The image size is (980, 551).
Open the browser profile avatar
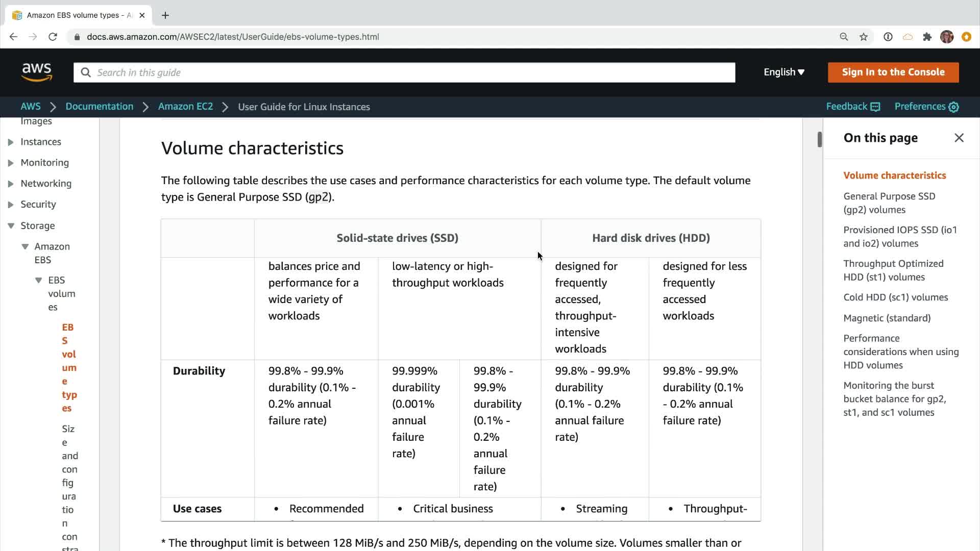tap(947, 37)
